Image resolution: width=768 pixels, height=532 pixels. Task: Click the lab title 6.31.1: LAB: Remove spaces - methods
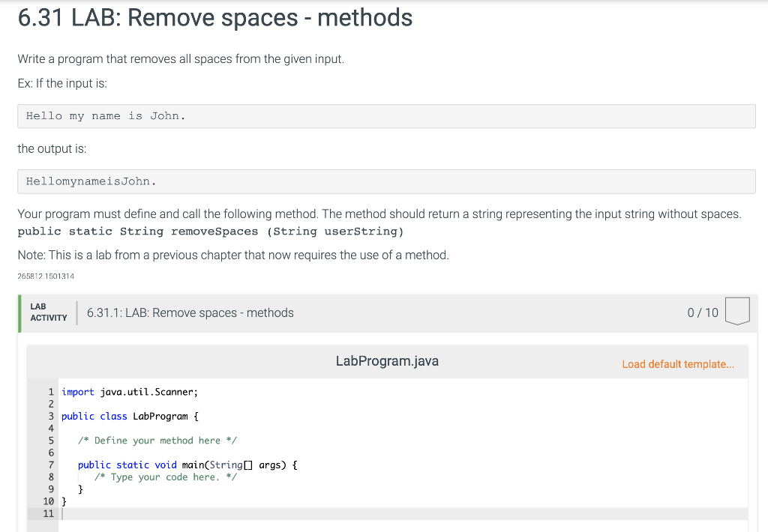point(190,312)
